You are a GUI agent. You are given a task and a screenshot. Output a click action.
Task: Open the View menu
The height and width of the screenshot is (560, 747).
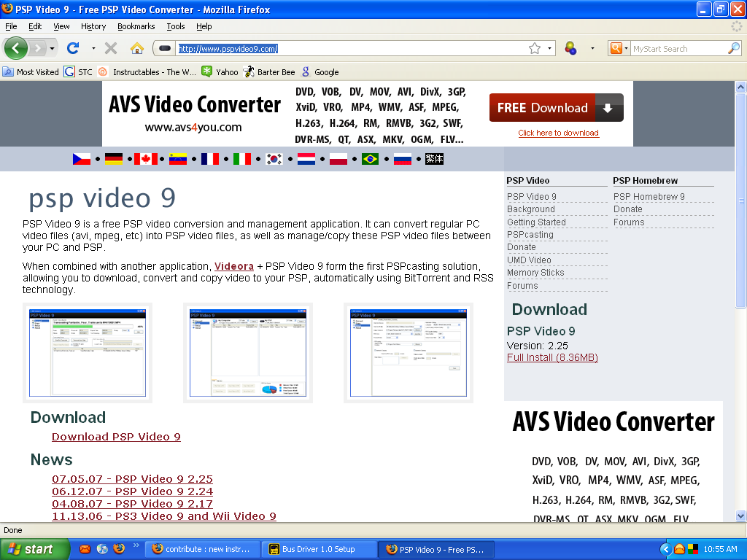point(61,26)
